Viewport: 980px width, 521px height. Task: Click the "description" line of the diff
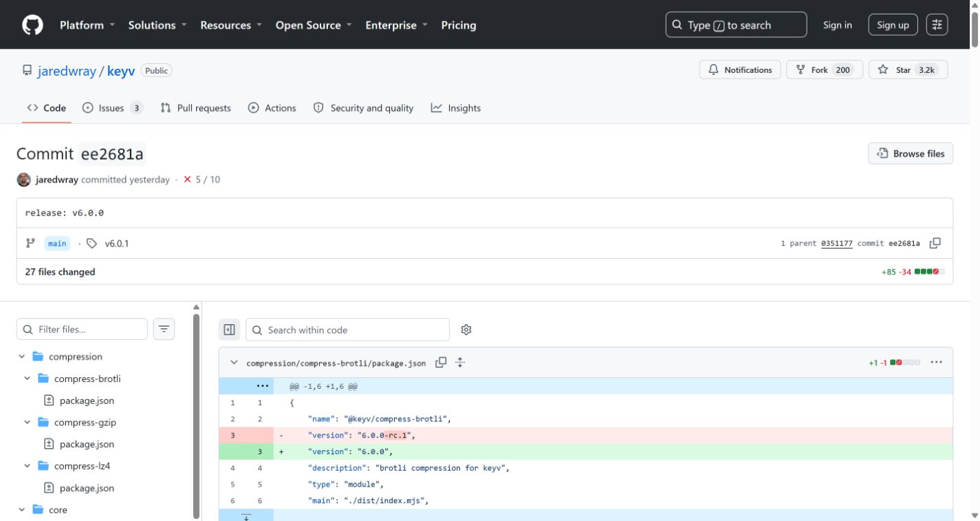(x=586, y=468)
